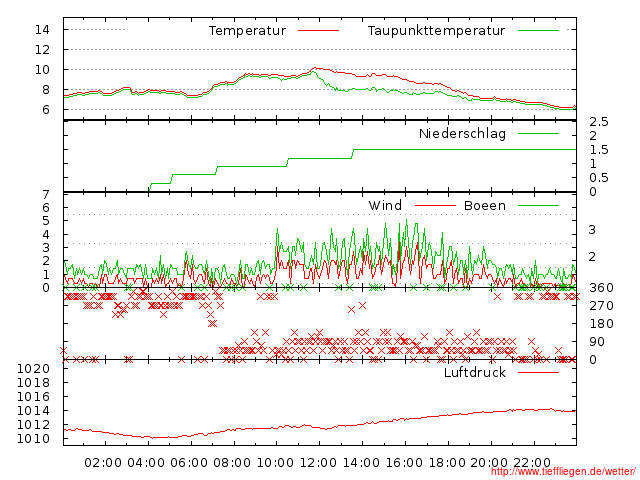
Task: Click the 12:00 time axis label
Action: click(318, 463)
